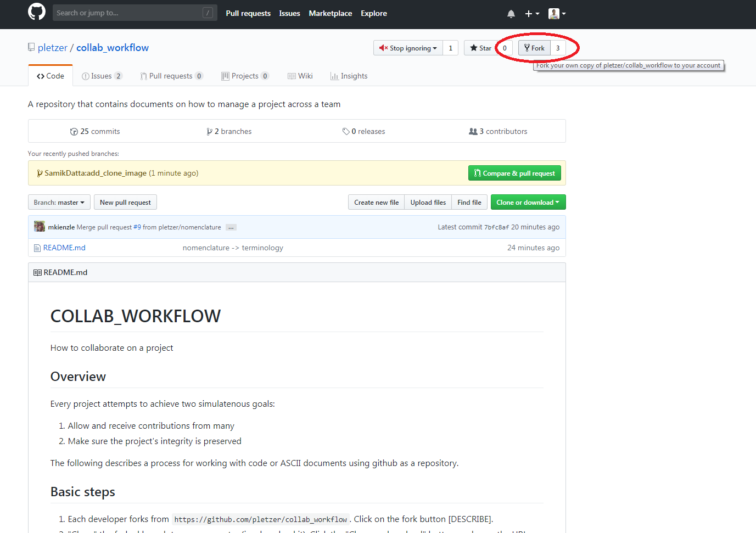This screenshot has width=756, height=533.
Task: Switch to the Wiki tab
Action: (300, 76)
